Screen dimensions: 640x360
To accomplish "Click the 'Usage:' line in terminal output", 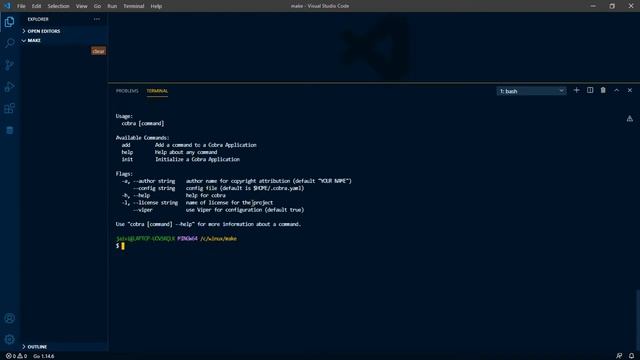I will (124, 116).
